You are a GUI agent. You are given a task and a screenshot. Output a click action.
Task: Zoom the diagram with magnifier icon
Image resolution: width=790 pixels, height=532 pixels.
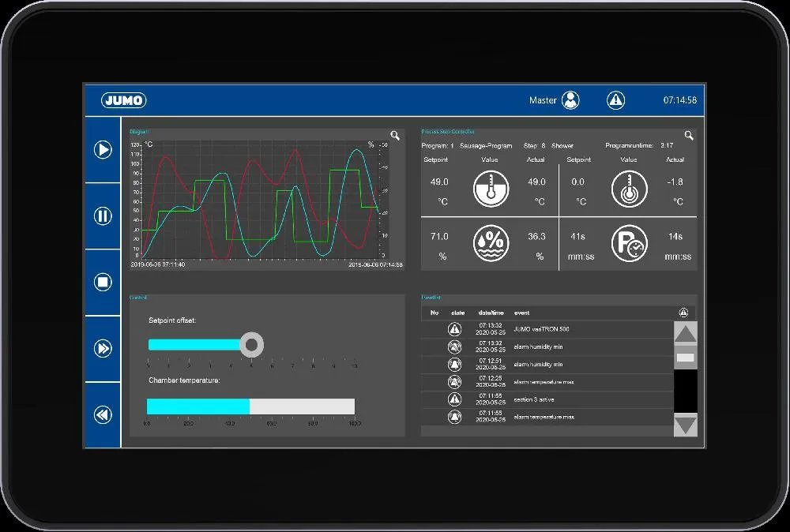coord(395,136)
